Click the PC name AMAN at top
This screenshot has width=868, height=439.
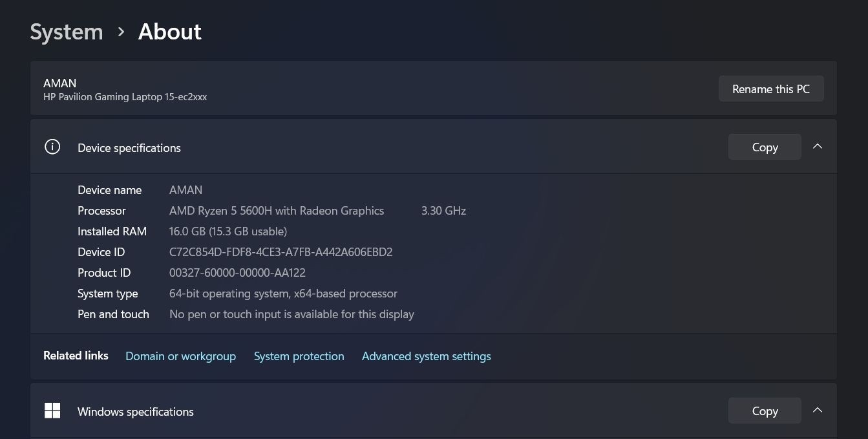click(59, 83)
